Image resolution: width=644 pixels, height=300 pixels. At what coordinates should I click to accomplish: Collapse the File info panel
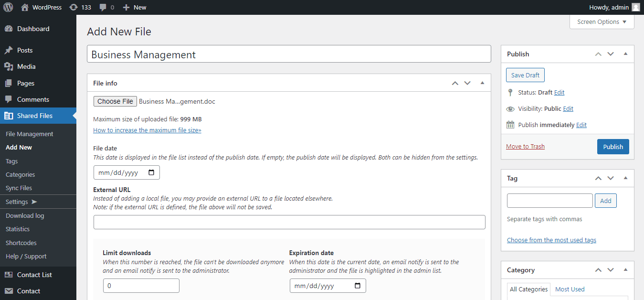click(x=482, y=83)
